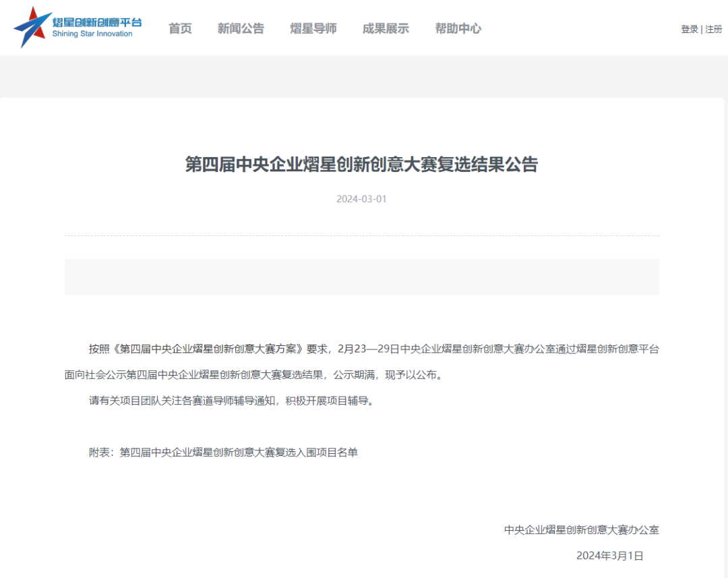The height and width of the screenshot is (578, 728).
Task: Select 熠星导师 in the navigation bar
Action: coord(313,28)
